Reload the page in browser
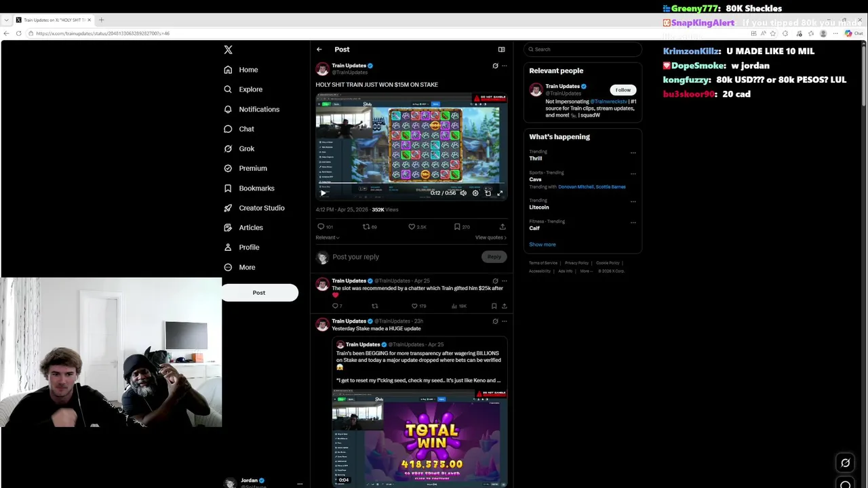The height and width of the screenshot is (488, 868). coord(19,33)
